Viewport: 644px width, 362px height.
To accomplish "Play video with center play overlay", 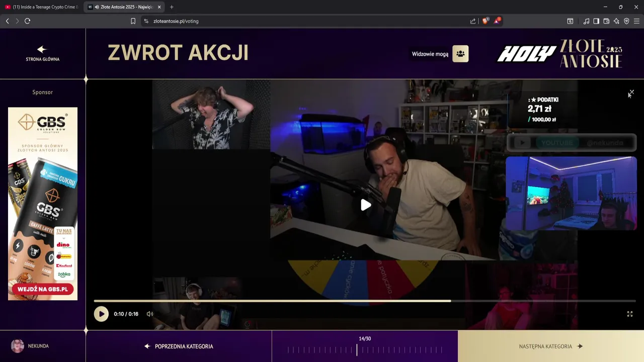I will coord(366,205).
